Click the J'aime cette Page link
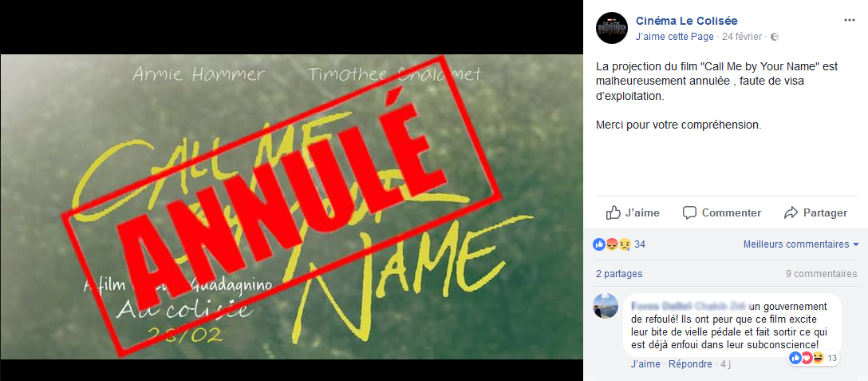868x381 pixels. click(x=676, y=38)
